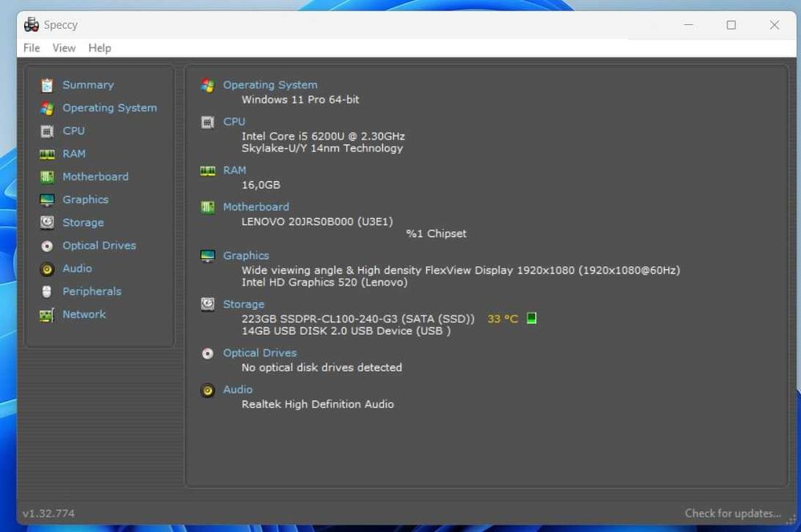
Task: Click the Audio speaker icon in sidebar
Action: coord(47,269)
